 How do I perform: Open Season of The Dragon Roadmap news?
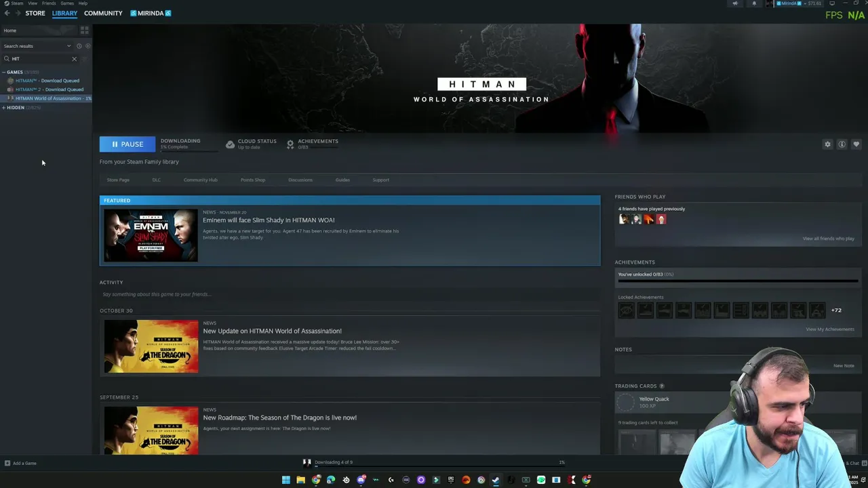[x=279, y=418]
